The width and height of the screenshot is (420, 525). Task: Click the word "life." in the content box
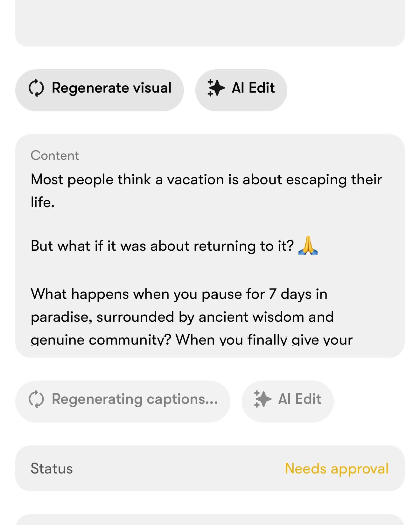click(43, 202)
